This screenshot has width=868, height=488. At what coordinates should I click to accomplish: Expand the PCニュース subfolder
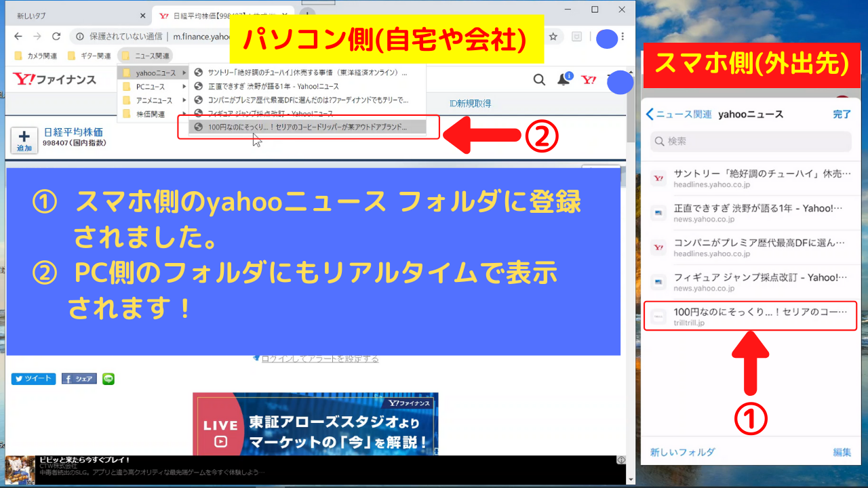(153, 87)
